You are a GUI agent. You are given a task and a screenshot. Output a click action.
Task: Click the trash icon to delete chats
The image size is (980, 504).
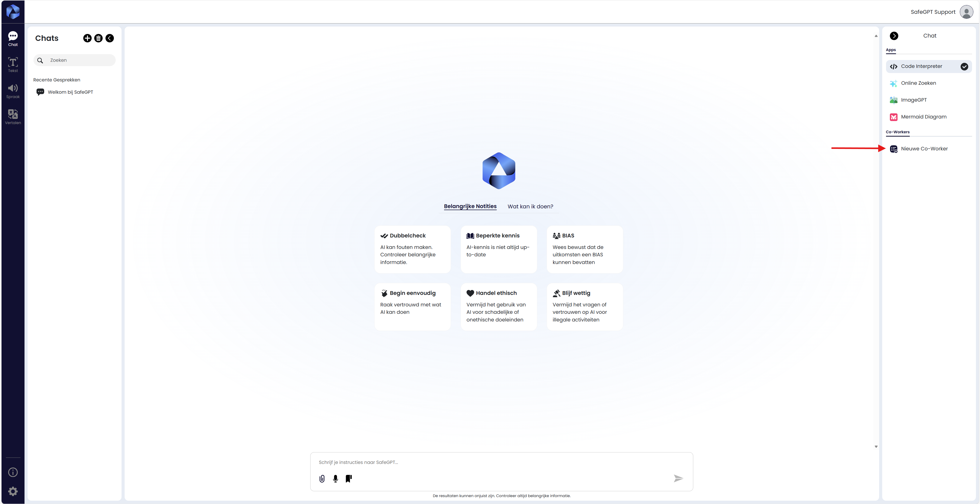pos(98,38)
